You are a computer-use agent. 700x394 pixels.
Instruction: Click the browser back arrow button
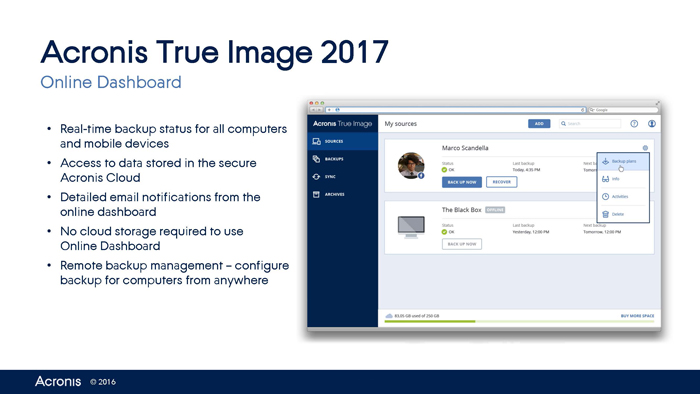click(x=313, y=110)
